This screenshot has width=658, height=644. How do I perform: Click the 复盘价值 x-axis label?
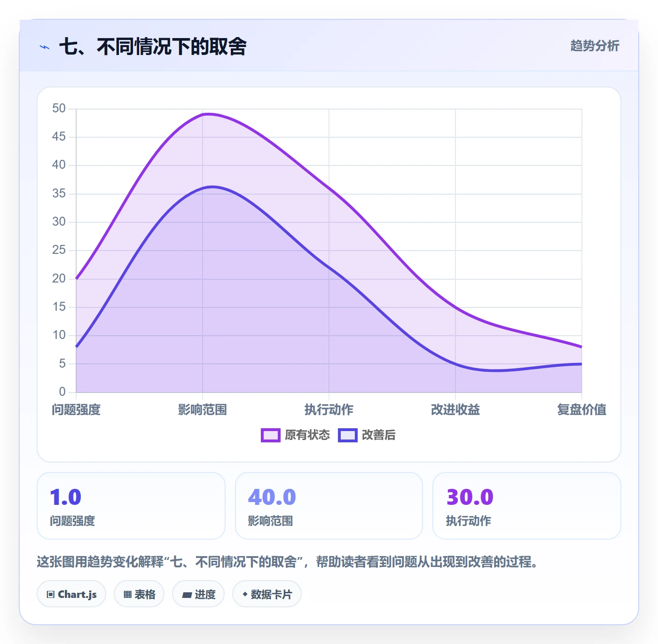pos(582,410)
